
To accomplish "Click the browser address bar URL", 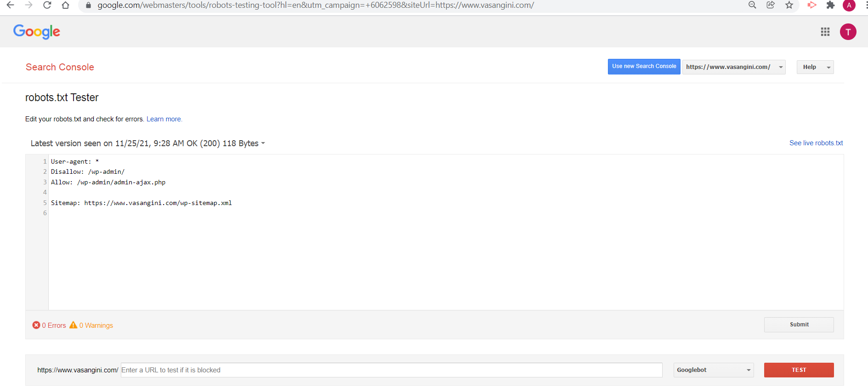I will pos(316,5).
